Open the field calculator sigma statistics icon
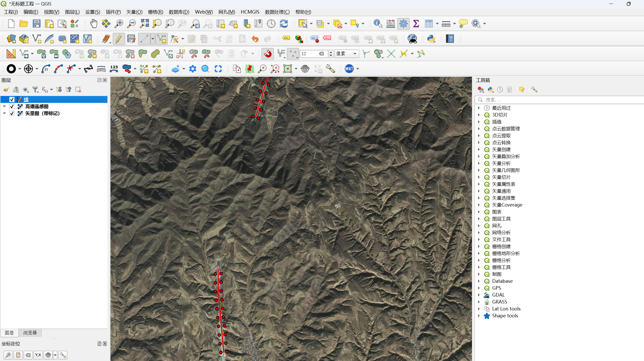Viewport: 644px width, 361px height. pyautogui.click(x=416, y=24)
